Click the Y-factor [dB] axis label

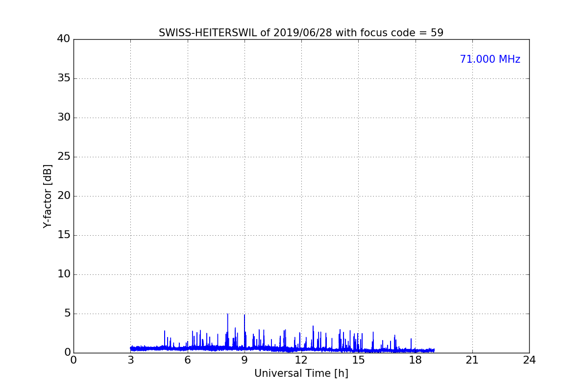coord(48,196)
